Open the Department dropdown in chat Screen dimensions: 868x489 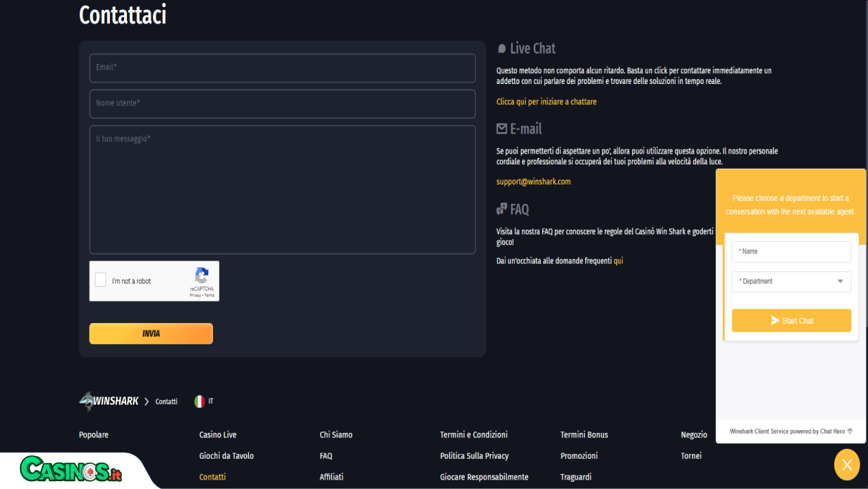pos(791,281)
